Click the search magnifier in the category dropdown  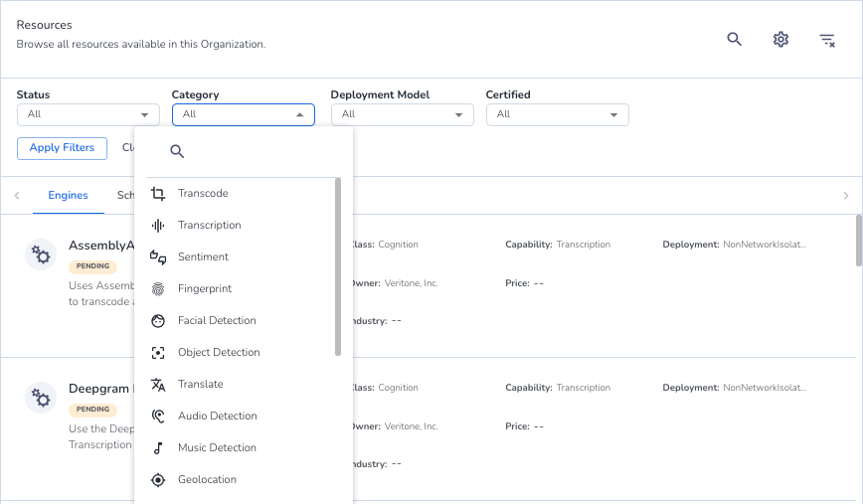(177, 151)
